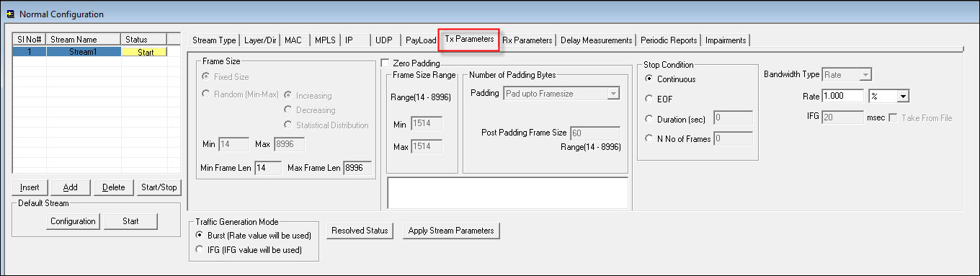Viewport: 980px width, 276px height.
Task: Click the Frame Size Range Min field
Action: tap(427, 125)
